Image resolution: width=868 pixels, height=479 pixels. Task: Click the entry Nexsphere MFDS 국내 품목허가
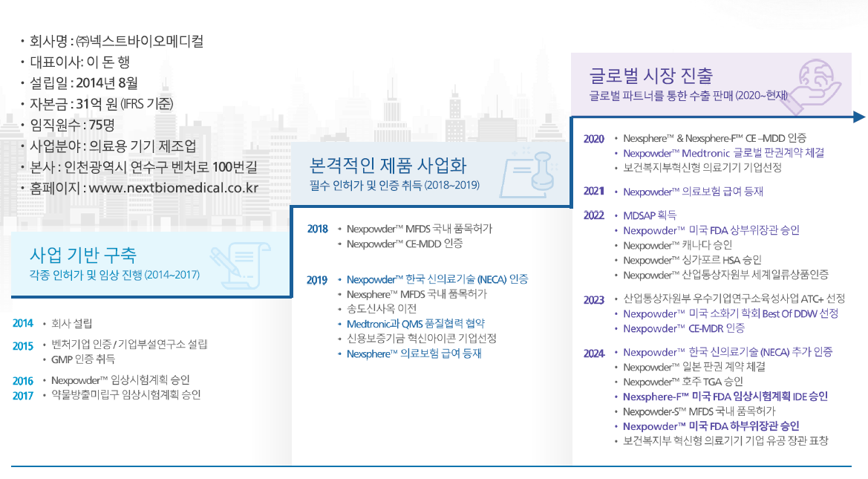(x=417, y=294)
